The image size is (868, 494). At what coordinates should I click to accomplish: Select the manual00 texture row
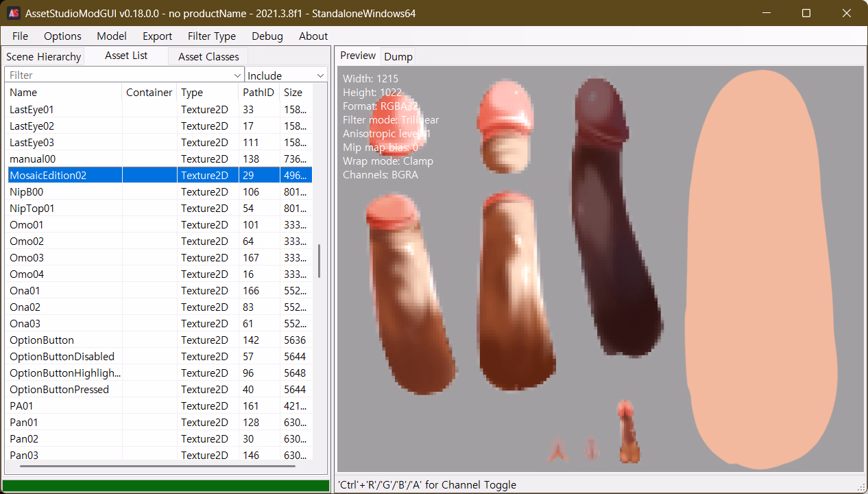32,159
